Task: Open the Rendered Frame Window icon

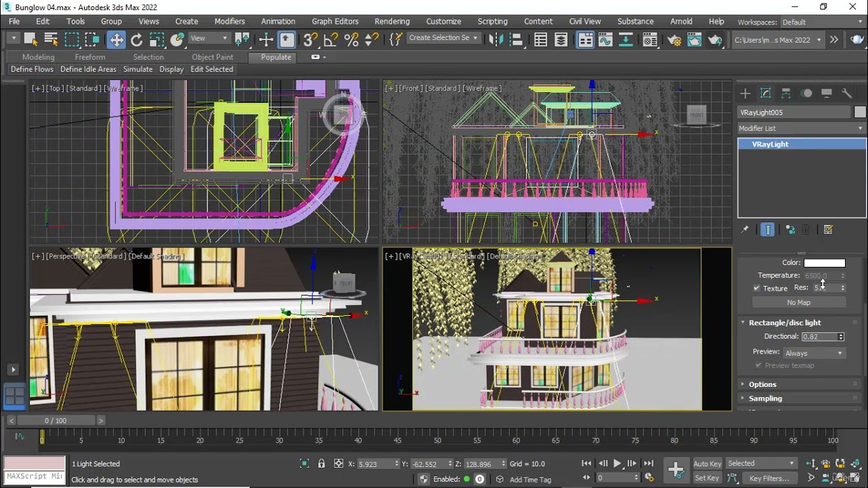Action: 694,39
